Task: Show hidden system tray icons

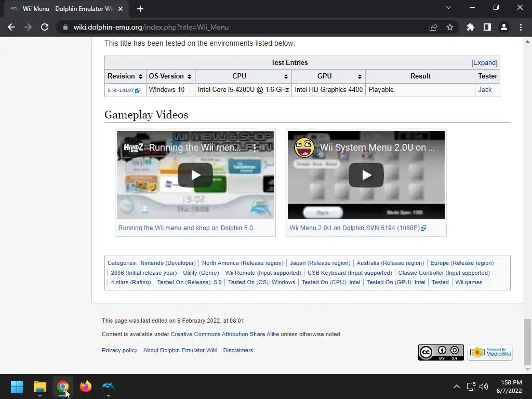Action: pyautogui.click(x=457, y=387)
